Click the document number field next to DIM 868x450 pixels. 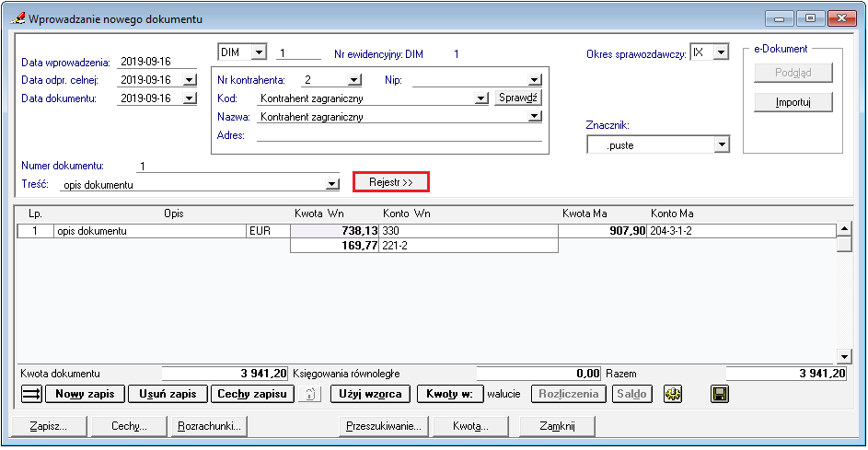(x=298, y=53)
